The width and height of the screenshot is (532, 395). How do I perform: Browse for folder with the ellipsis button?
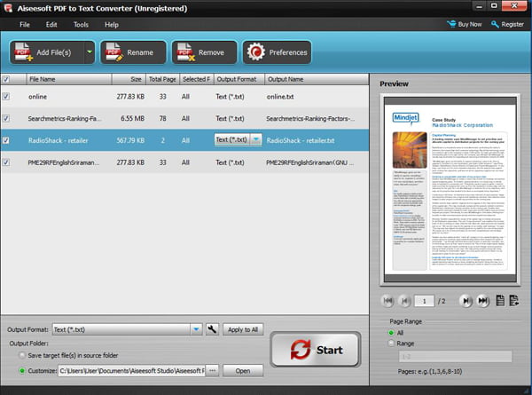point(213,370)
